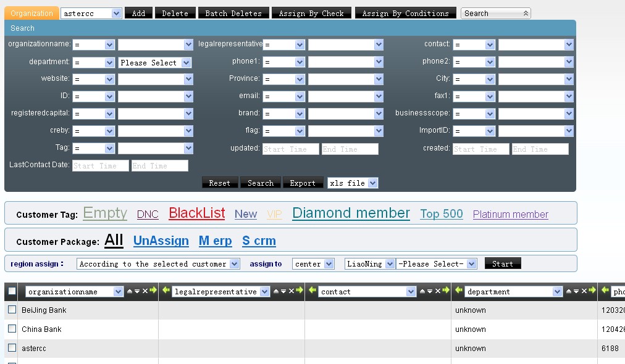This screenshot has height=364, width=625.
Task: Move contact column right with yellow arrow
Action: pos(446,291)
